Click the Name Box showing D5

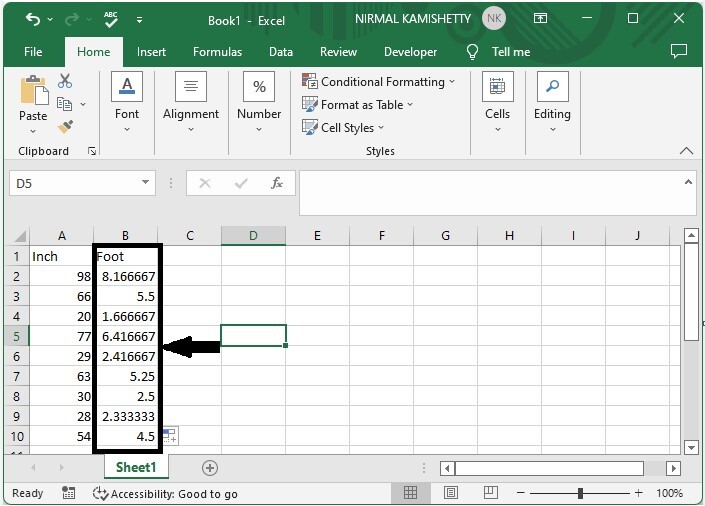coord(75,183)
